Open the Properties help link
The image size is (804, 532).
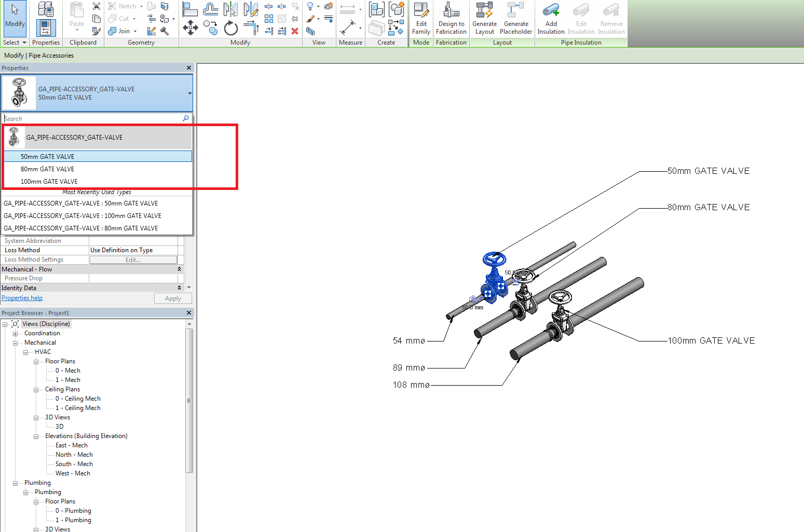click(x=22, y=297)
